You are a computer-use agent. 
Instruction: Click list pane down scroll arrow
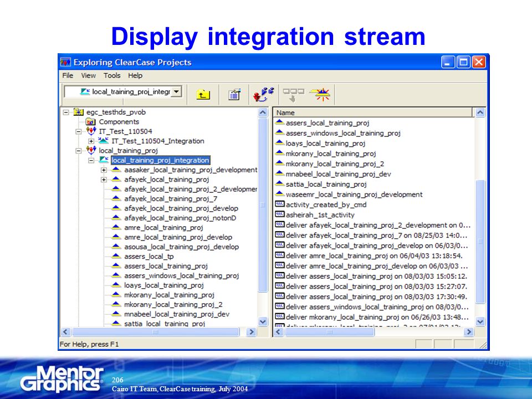pos(480,321)
